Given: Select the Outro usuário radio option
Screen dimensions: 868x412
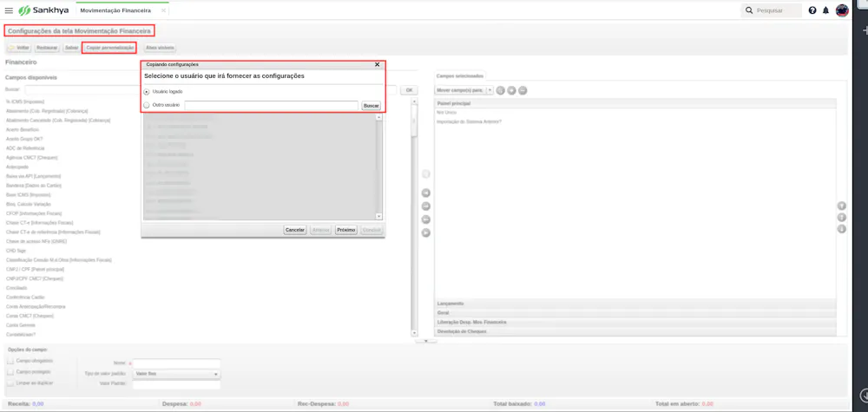Looking at the screenshot, I should point(146,105).
